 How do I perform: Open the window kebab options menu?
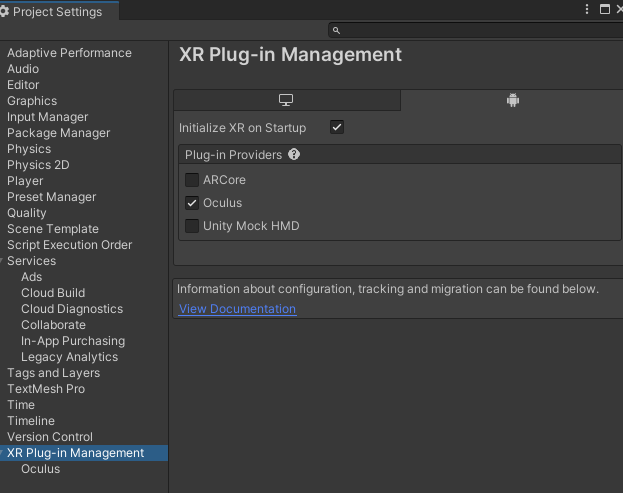pos(587,9)
